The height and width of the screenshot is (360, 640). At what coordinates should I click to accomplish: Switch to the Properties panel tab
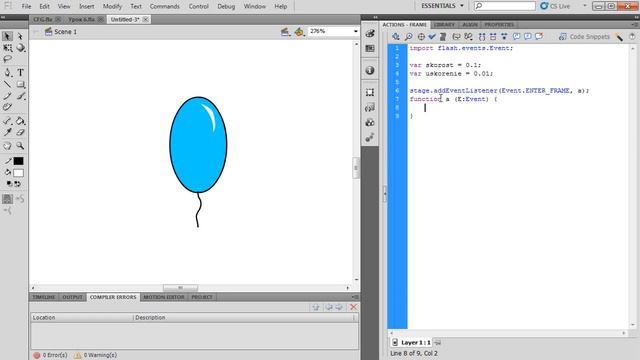[x=499, y=24]
